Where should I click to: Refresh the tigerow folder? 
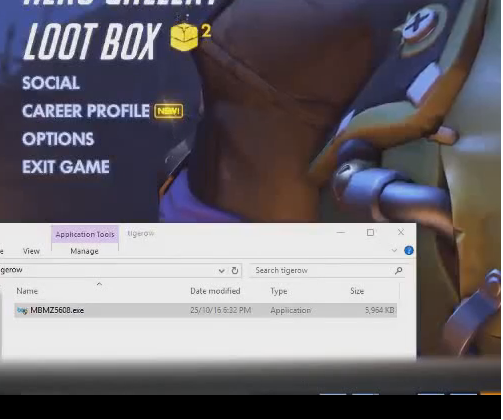click(x=235, y=271)
